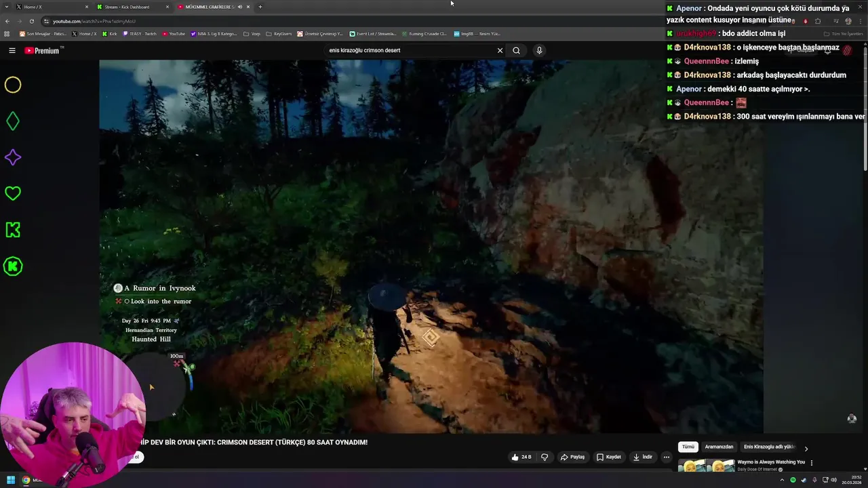Screen dimensions: 868x488
Task: Click the microphone tray icon
Action: (814, 480)
